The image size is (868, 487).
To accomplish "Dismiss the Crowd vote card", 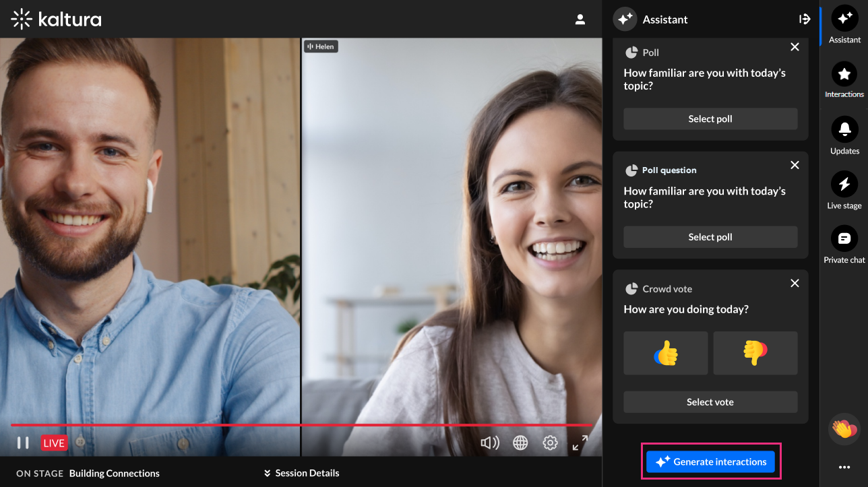I will [x=795, y=284].
